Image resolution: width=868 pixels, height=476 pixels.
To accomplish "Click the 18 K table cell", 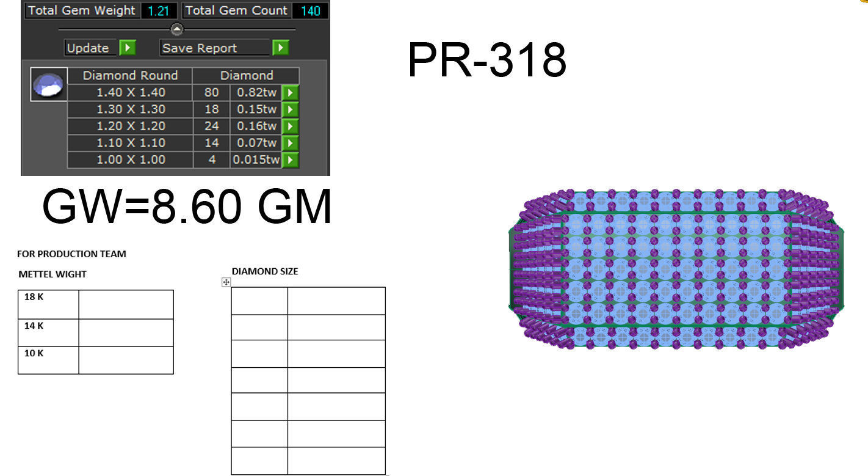I will [48, 304].
